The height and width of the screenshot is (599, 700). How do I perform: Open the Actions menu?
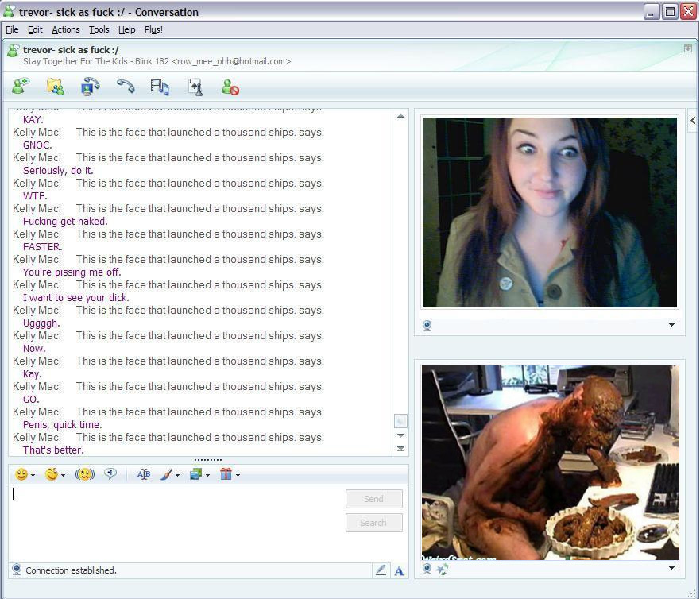pyautogui.click(x=66, y=29)
